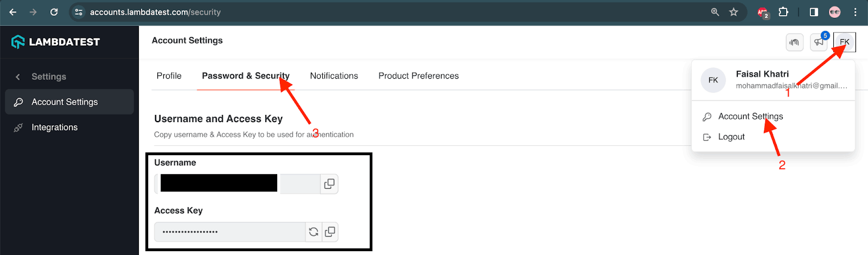Click the zoom magnifier icon in address bar
868x255 pixels.
coord(715,12)
